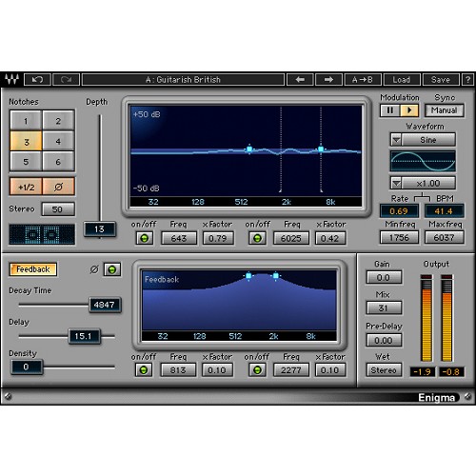Select 2 notches
Viewport: 476px width, 476px height.
(x=58, y=121)
